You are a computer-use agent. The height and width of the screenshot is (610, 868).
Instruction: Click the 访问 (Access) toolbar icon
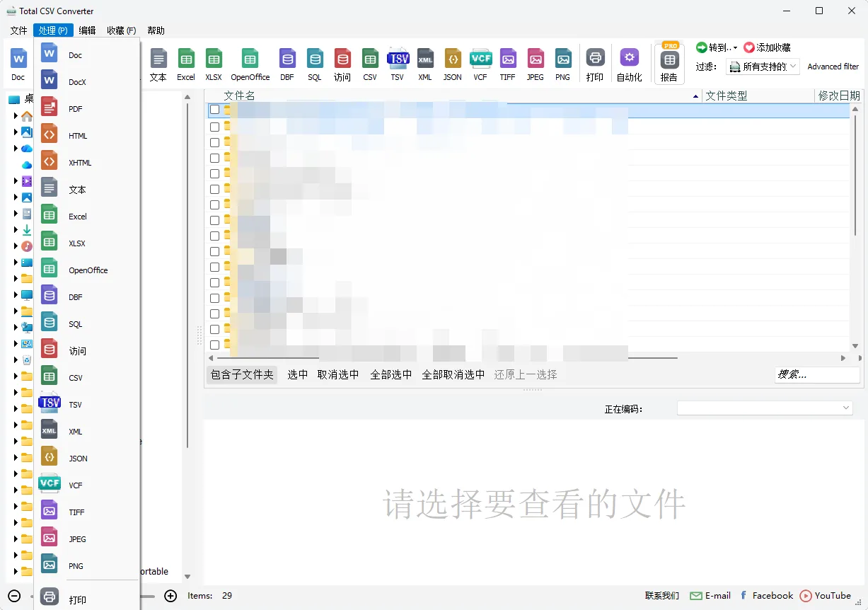click(342, 58)
